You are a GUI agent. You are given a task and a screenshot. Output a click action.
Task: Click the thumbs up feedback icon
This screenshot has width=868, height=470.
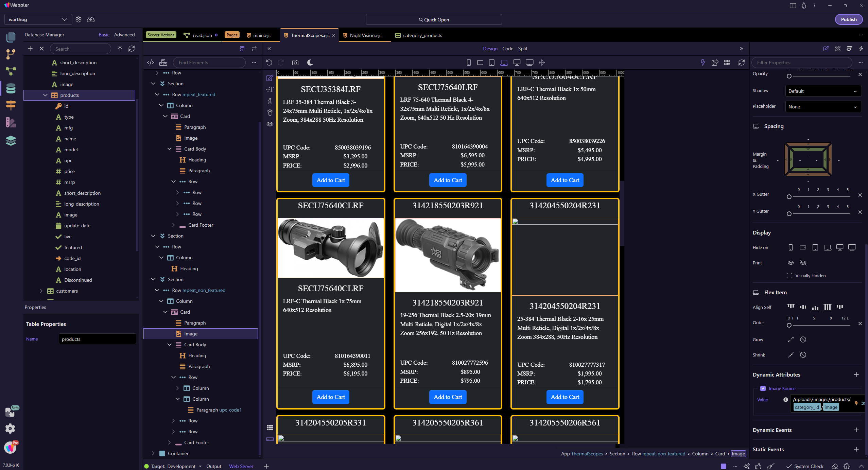click(x=758, y=466)
